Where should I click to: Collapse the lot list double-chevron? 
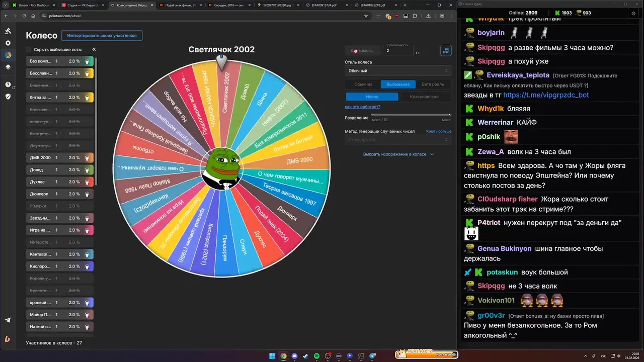[x=94, y=50]
